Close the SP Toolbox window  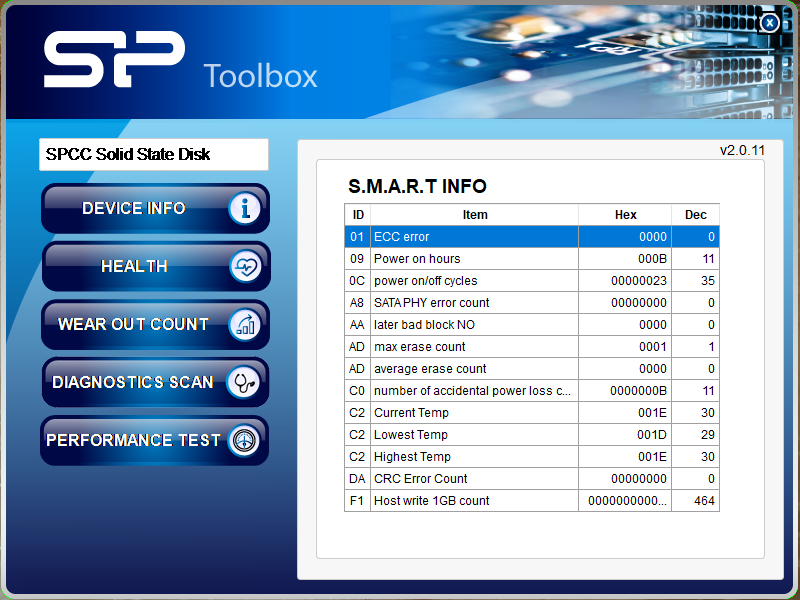769,23
